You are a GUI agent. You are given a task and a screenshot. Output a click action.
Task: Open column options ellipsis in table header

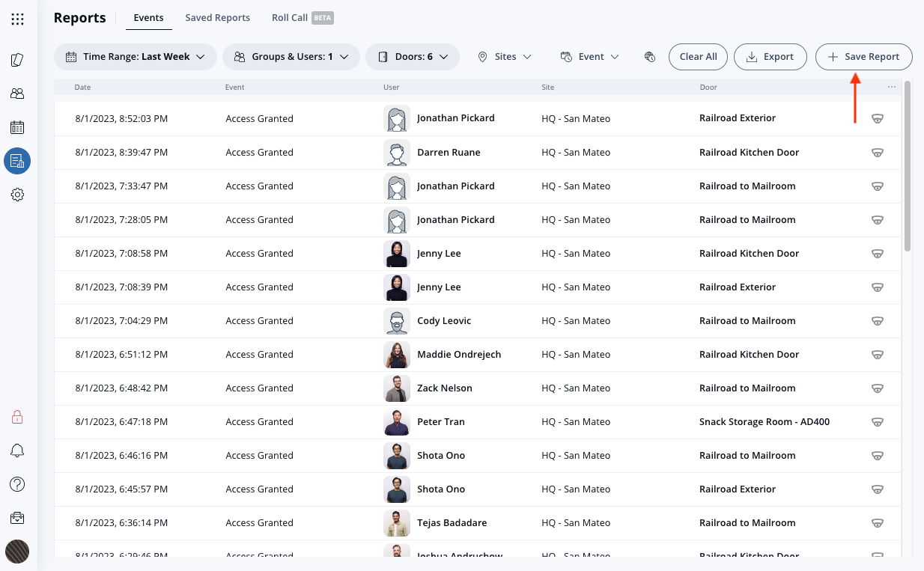(891, 87)
